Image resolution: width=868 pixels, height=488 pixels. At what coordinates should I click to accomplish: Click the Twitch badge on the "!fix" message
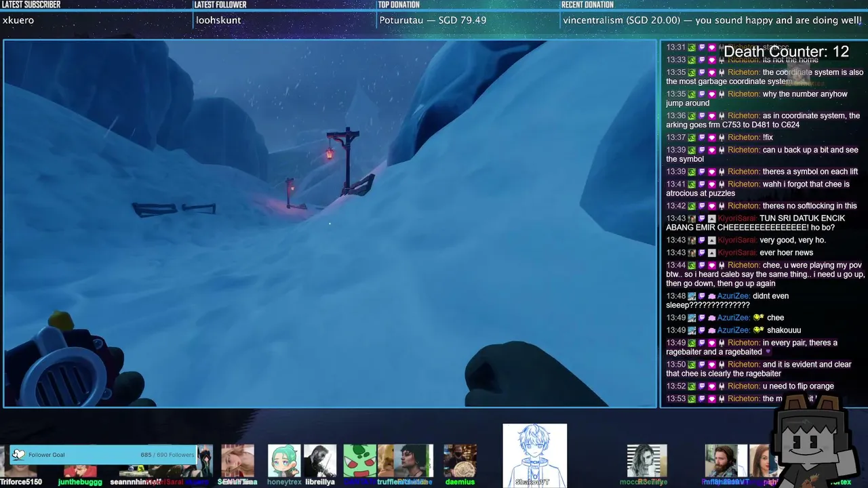click(x=702, y=138)
